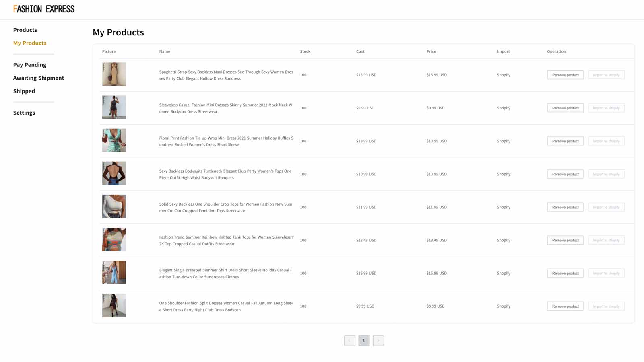Open the Shipped orders page
Image resolution: width=644 pixels, height=362 pixels.
(24, 91)
